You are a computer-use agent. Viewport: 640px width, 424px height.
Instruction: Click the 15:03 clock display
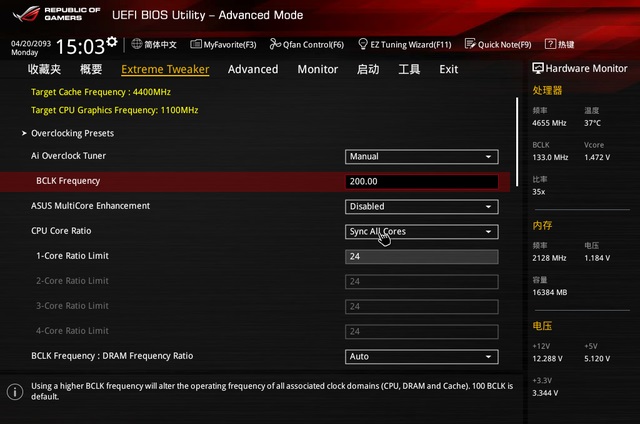click(80, 47)
